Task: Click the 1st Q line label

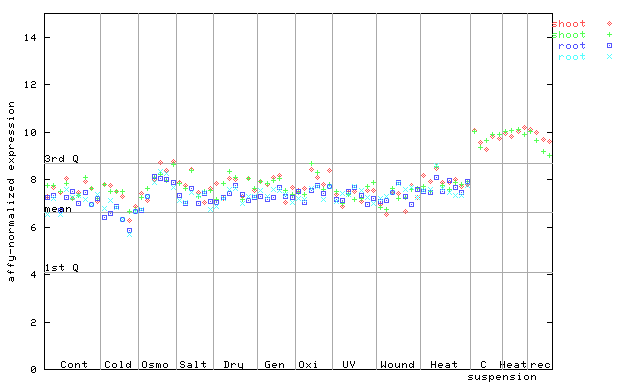Action: point(61,268)
